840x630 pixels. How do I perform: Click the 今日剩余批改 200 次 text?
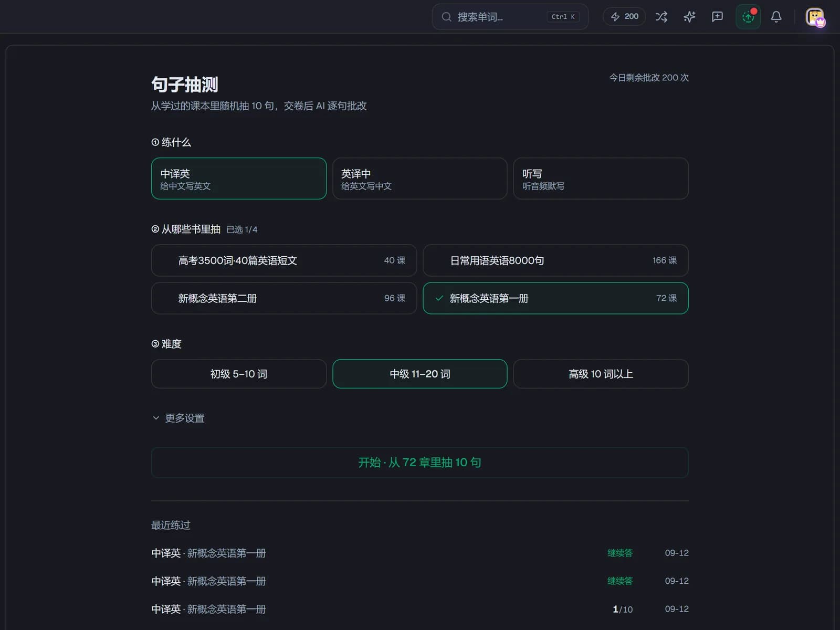(649, 78)
